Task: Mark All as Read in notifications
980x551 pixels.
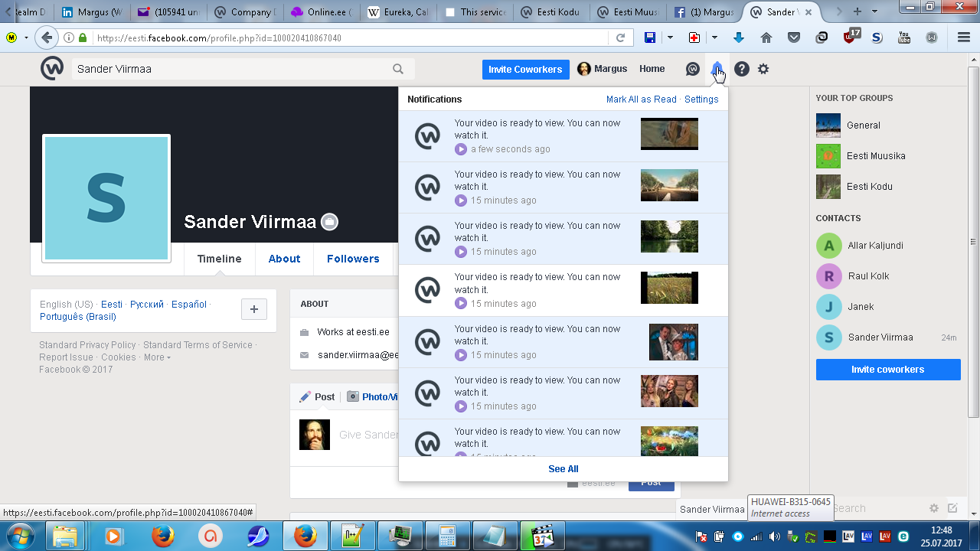Action: pos(642,99)
